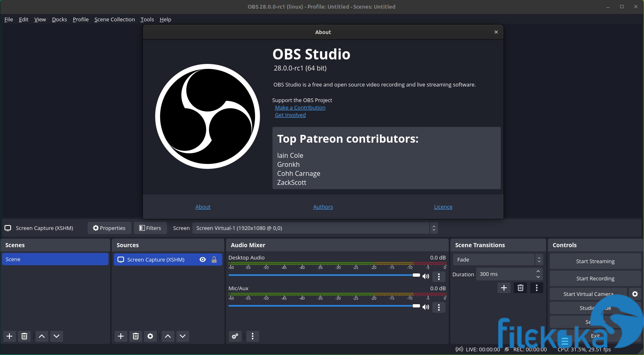Move scene up in Scenes panel
Image resolution: width=644 pixels, height=355 pixels.
42,336
